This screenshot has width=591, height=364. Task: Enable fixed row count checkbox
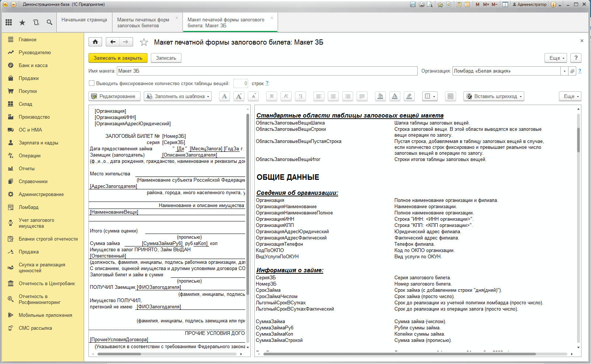(91, 83)
